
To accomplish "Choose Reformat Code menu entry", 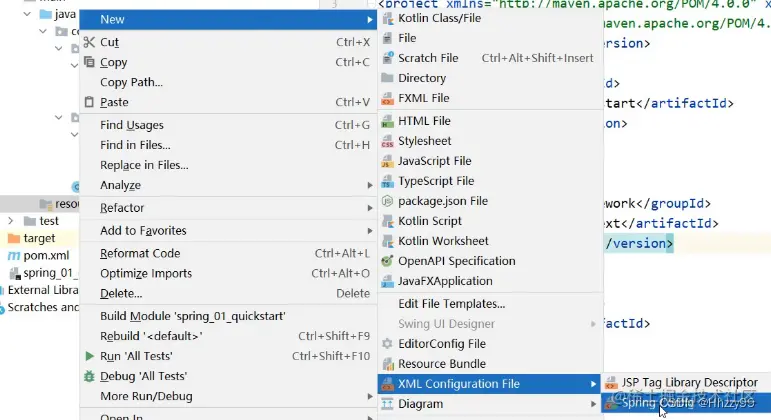I will (x=228, y=253).
